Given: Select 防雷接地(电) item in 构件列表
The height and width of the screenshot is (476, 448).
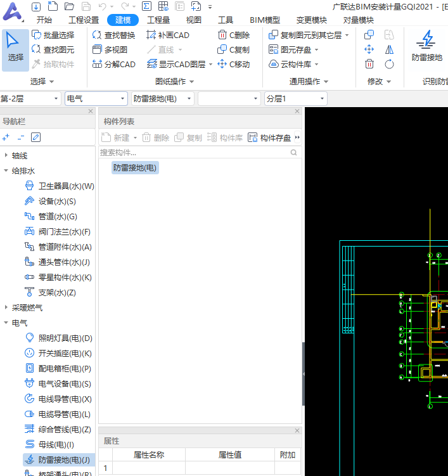Looking at the screenshot, I should click(135, 168).
